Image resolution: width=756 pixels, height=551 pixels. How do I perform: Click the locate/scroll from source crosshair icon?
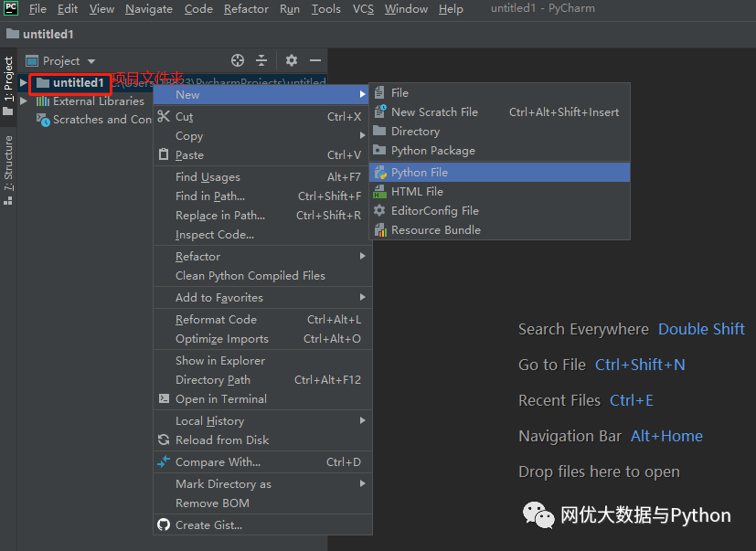coord(237,60)
